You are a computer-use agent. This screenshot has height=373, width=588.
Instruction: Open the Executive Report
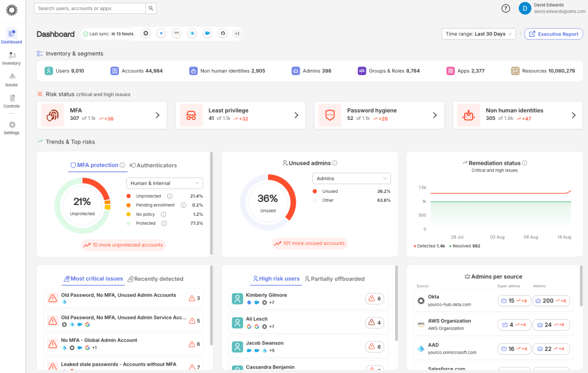[554, 34]
